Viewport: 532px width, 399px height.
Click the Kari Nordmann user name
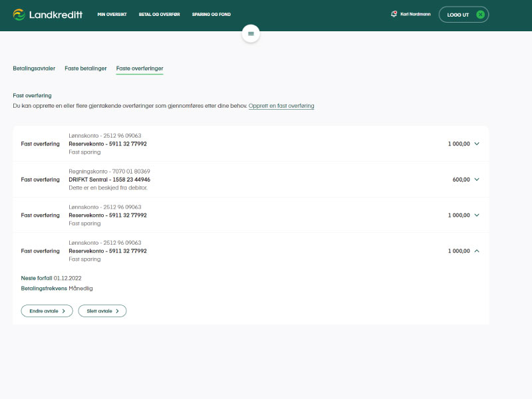414,14
